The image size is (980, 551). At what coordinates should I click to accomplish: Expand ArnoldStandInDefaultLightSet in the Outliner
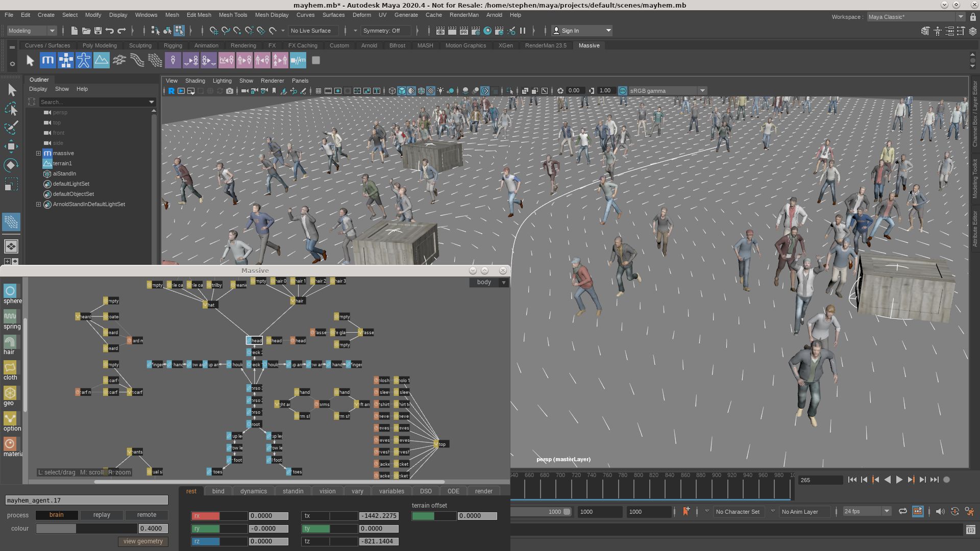pos(38,204)
